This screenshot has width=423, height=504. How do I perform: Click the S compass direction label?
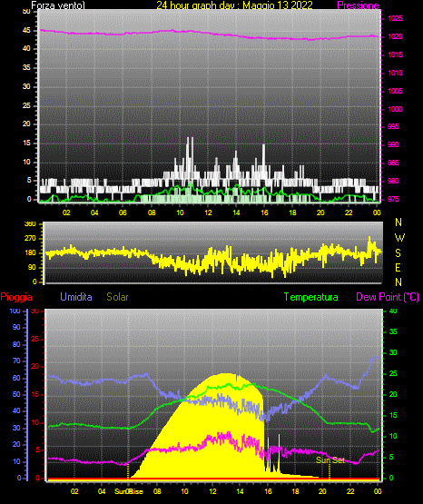tap(398, 253)
